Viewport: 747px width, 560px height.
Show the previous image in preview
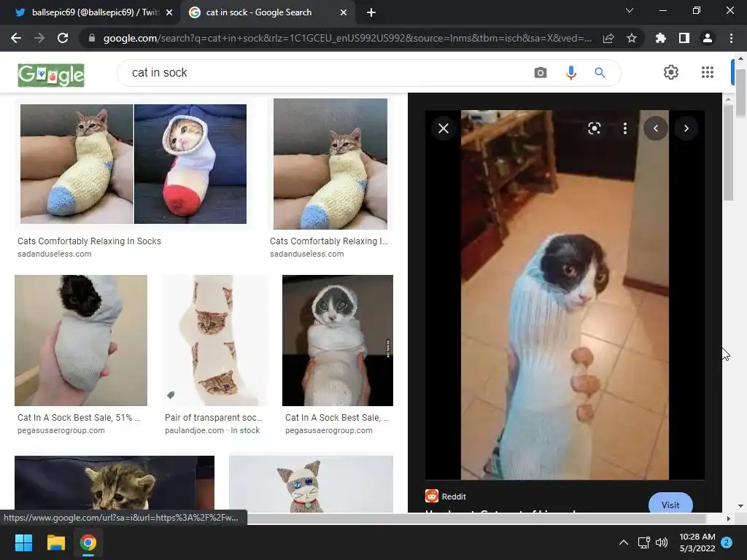tap(656, 128)
